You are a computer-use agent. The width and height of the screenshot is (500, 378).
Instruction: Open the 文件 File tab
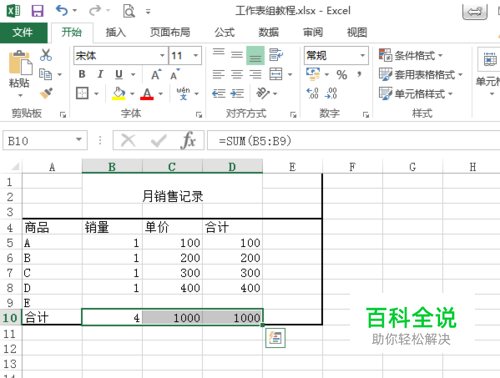23,32
